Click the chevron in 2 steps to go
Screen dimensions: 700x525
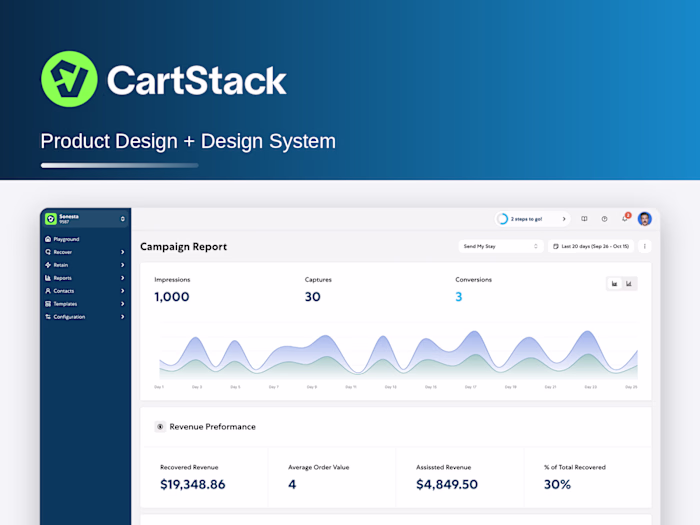pyautogui.click(x=564, y=219)
